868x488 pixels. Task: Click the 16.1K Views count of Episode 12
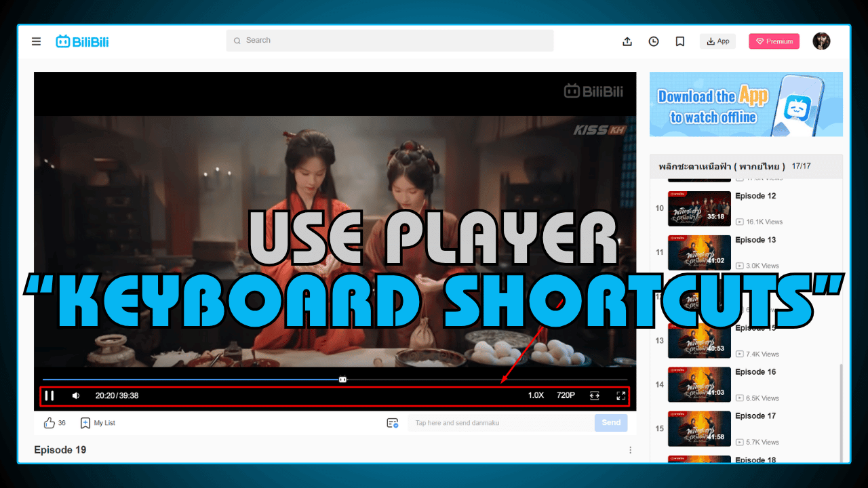click(759, 222)
